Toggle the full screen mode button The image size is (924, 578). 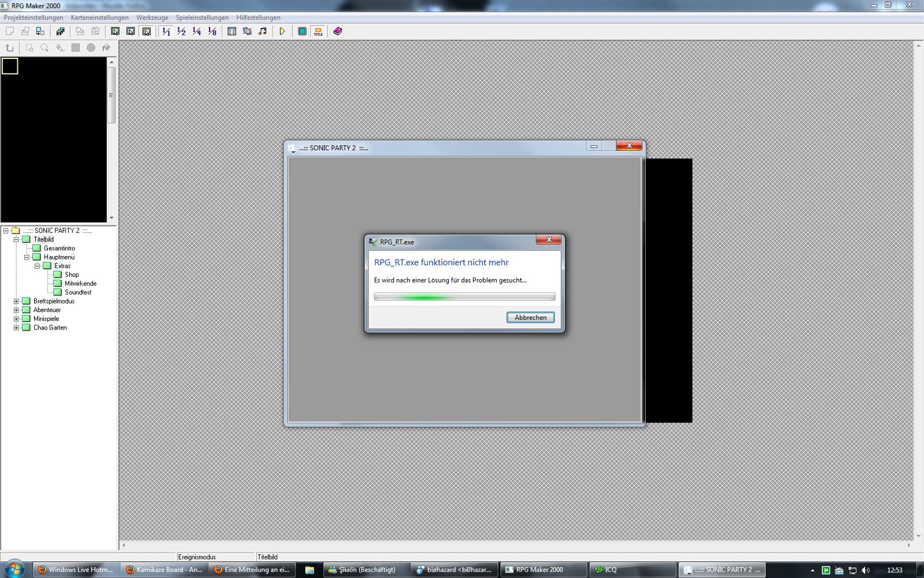pos(302,31)
